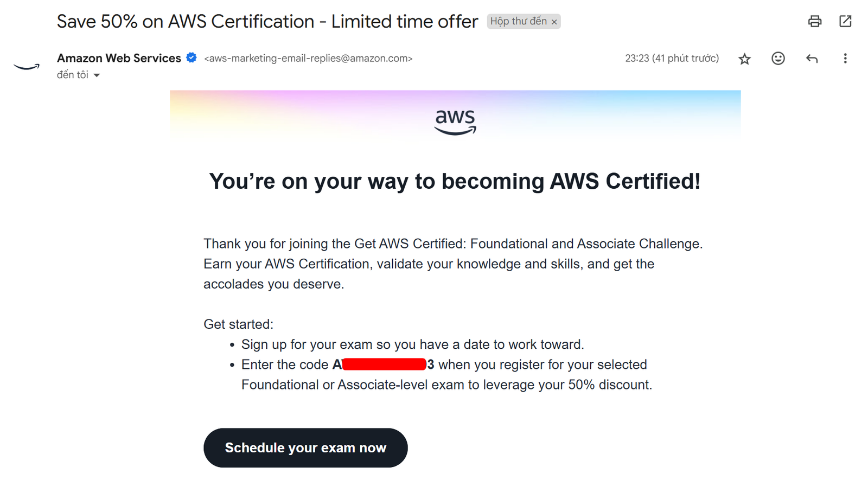The width and height of the screenshot is (868, 480).
Task: Click the red-masked discount code
Action: pos(384,364)
